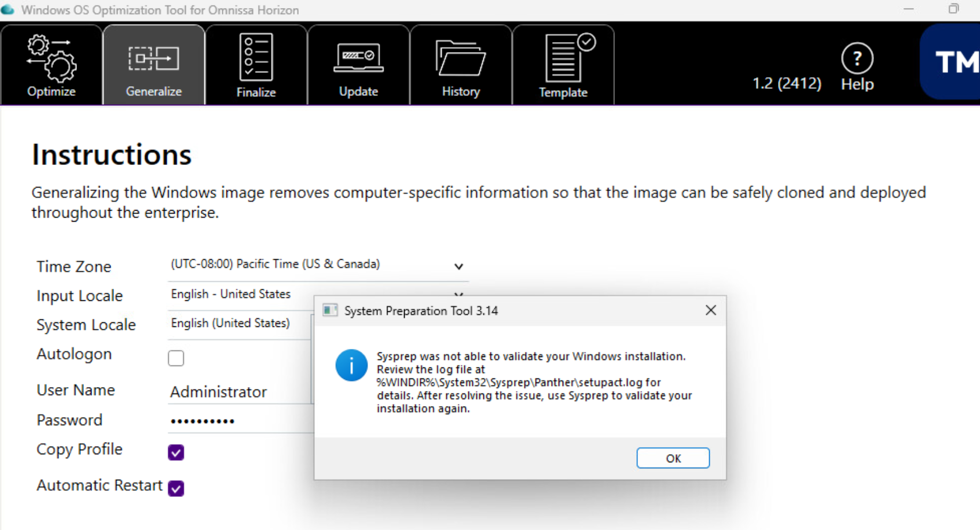Disable the Automatic Restart checkbox
This screenshot has height=530, width=980.
pyautogui.click(x=176, y=488)
